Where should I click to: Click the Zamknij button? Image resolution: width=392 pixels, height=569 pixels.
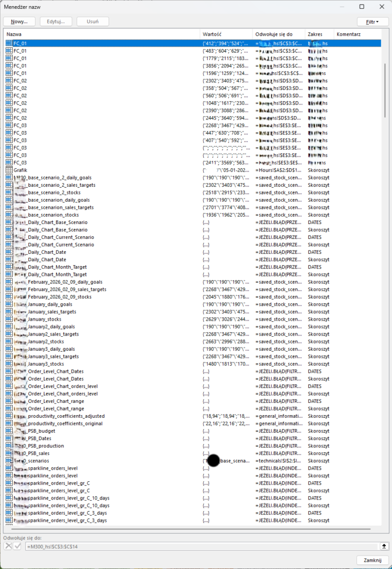373,560
